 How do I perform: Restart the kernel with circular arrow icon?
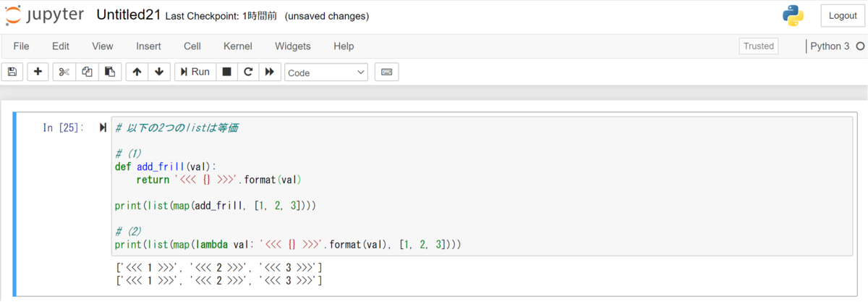[247, 72]
